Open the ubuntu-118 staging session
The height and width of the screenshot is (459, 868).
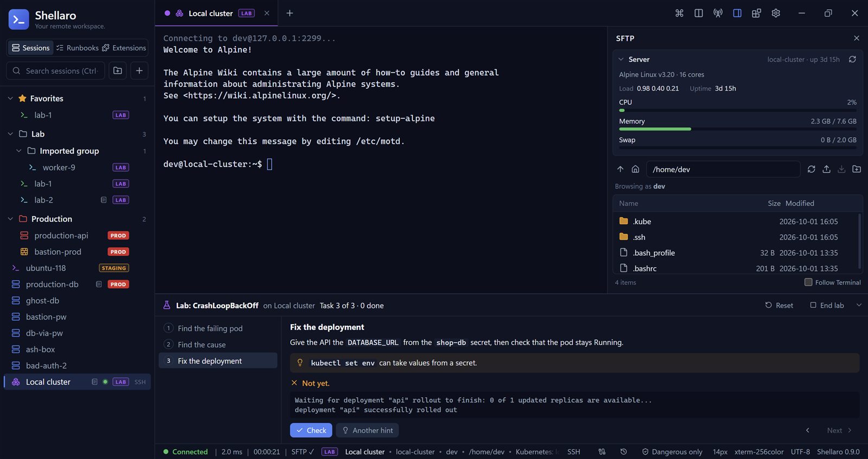77,268
